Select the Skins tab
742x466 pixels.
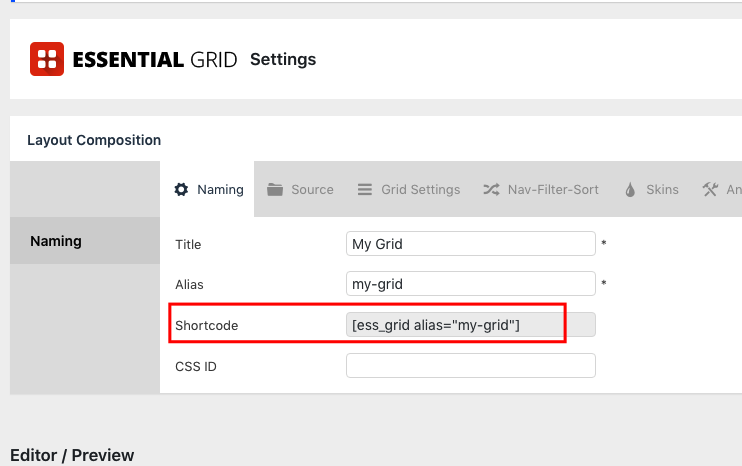652,189
